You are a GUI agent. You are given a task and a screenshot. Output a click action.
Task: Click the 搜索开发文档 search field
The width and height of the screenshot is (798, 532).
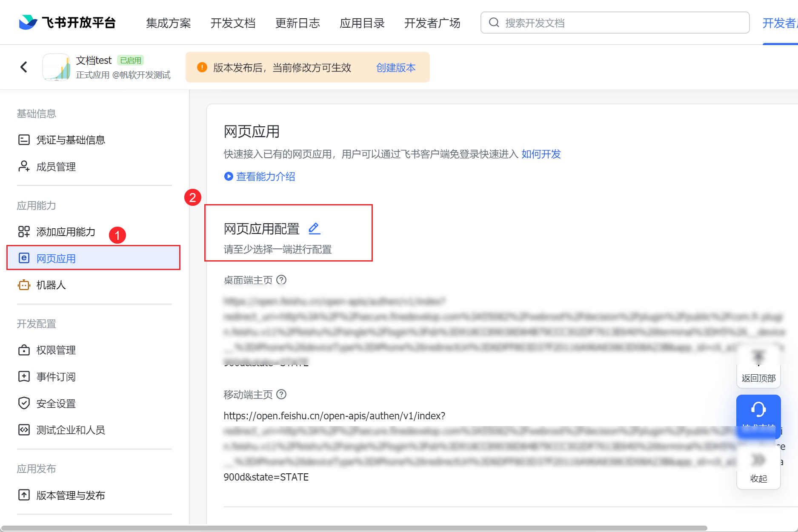tap(615, 23)
